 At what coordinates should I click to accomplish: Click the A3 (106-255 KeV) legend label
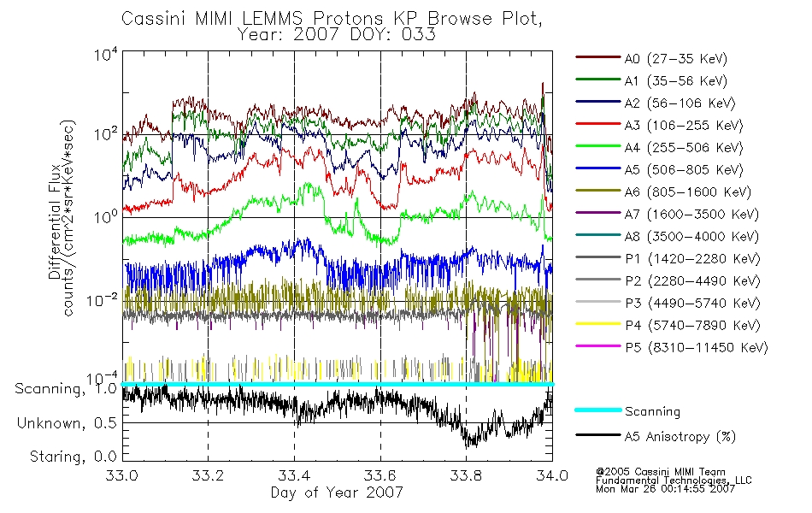click(684, 126)
